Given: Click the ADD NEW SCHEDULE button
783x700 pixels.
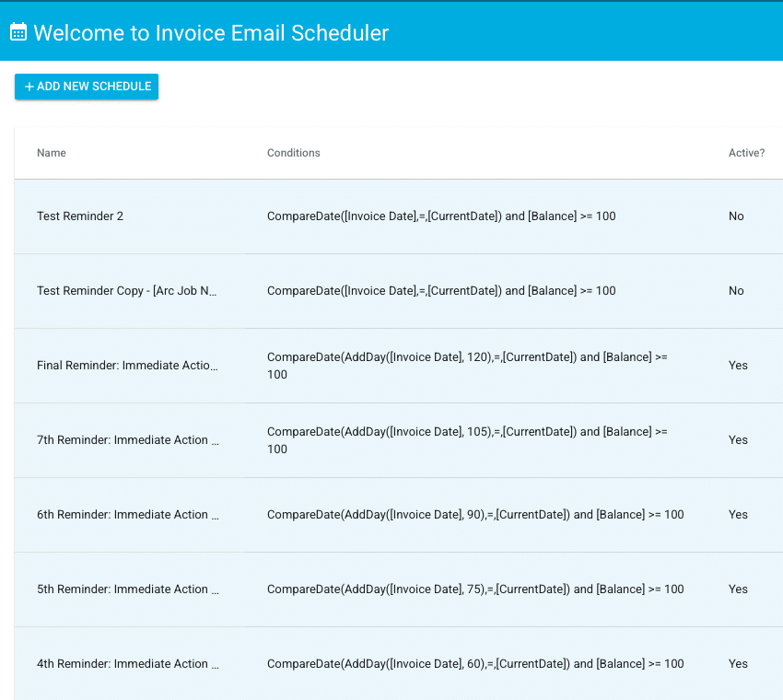Looking at the screenshot, I should pos(86,86).
